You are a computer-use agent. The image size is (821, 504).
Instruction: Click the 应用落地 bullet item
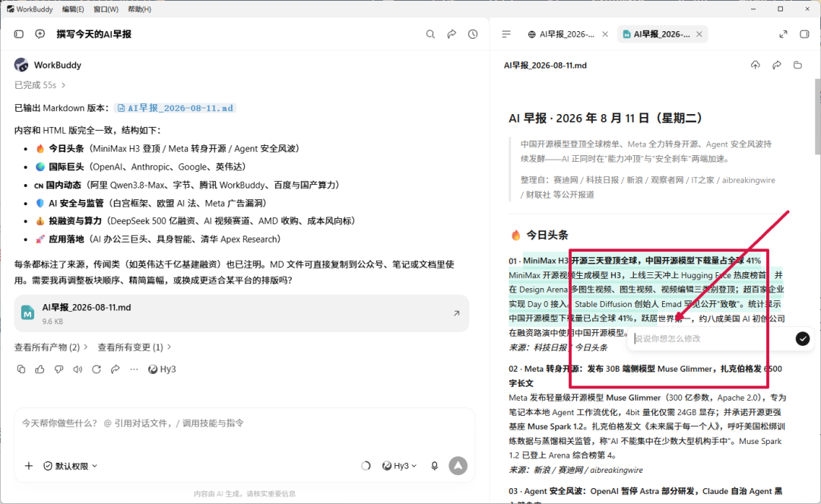click(x=159, y=239)
